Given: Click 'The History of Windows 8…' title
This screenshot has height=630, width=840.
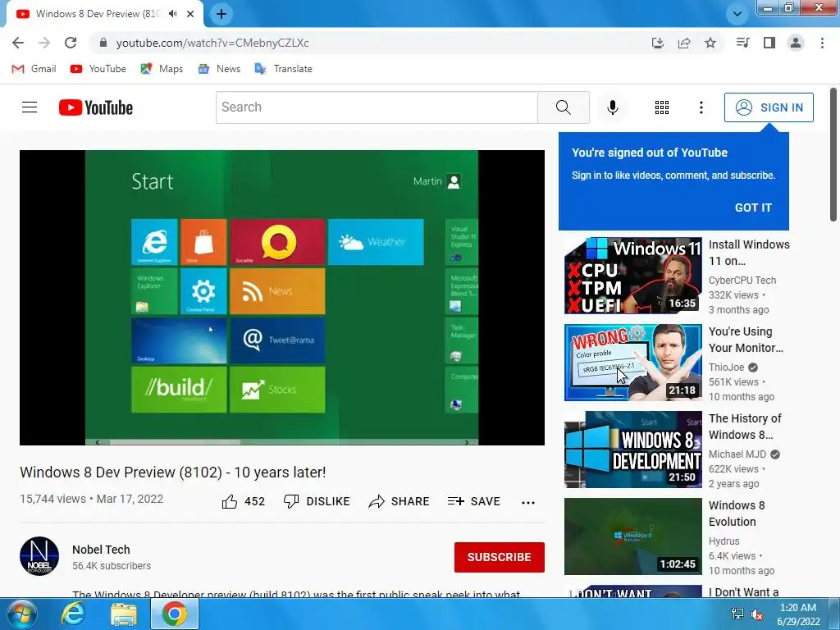Looking at the screenshot, I should (x=745, y=427).
